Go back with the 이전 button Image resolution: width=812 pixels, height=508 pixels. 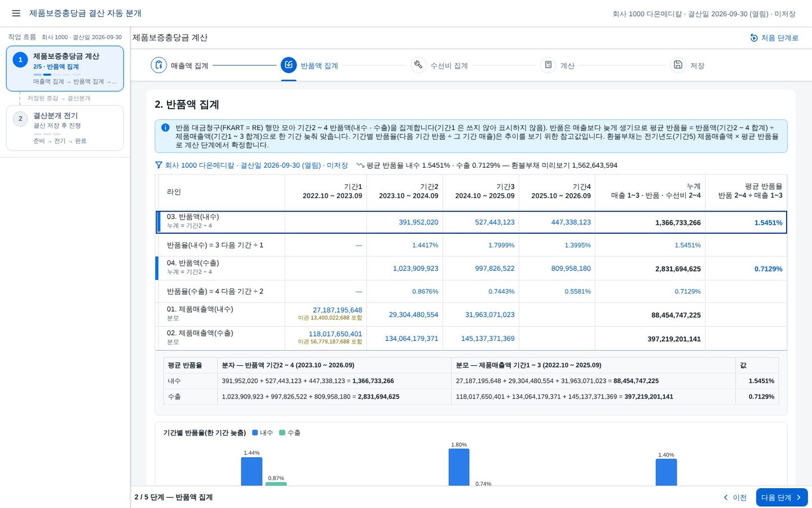point(735,497)
